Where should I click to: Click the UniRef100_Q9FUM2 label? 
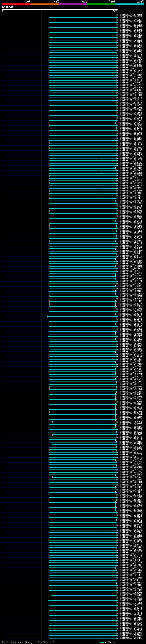coord(131,301)
